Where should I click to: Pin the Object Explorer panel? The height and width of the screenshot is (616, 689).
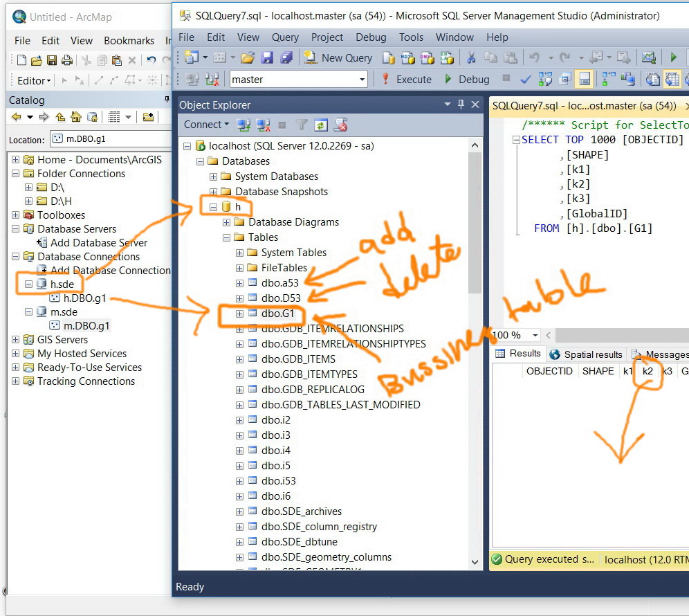461,105
